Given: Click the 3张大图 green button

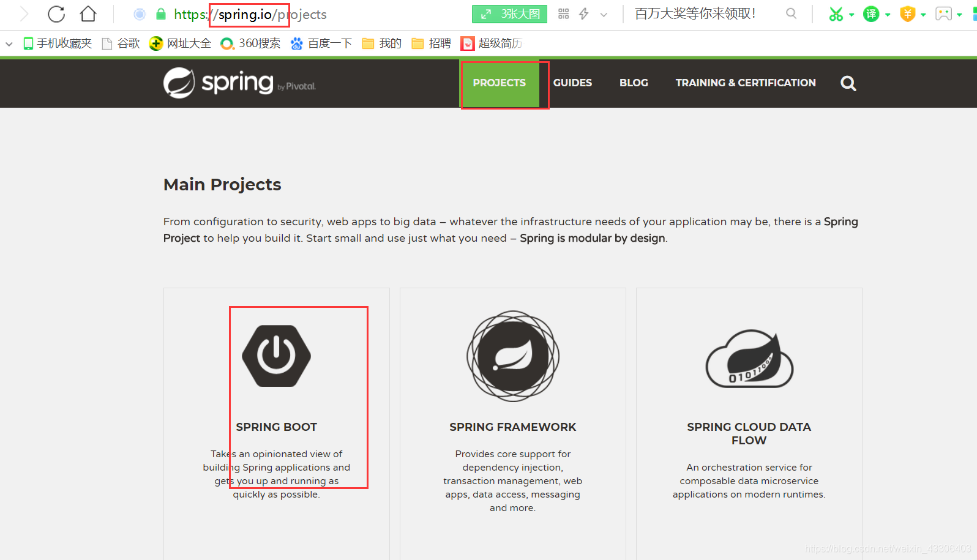Looking at the screenshot, I should [509, 14].
